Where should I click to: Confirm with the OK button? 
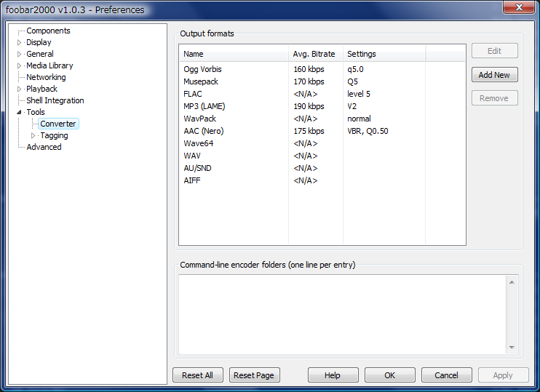(390, 375)
